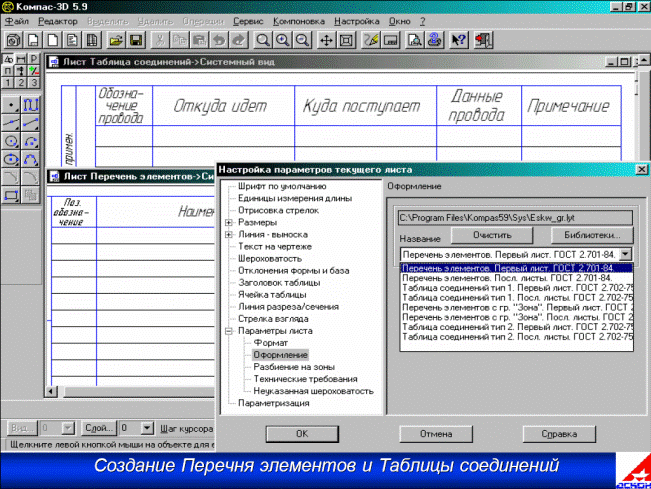
Task: Click the Слой... button in status bar
Action: coord(98,428)
